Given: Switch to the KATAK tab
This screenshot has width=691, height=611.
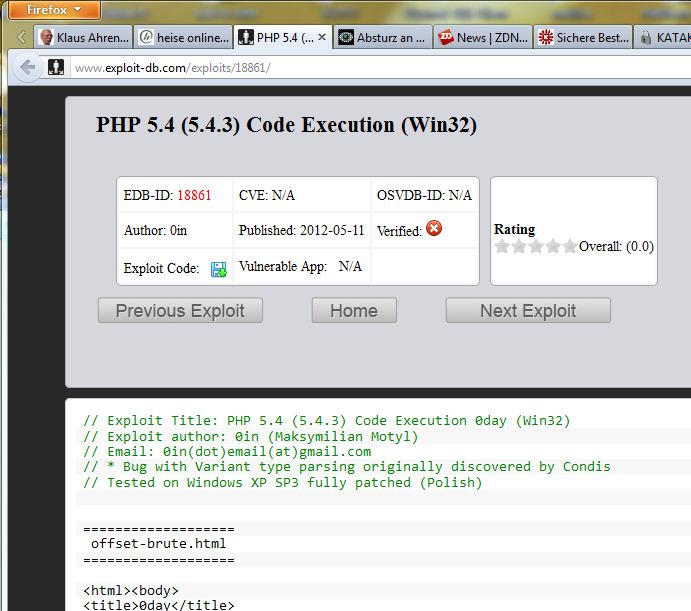Looking at the screenshot, I should (x=663, y=37).
